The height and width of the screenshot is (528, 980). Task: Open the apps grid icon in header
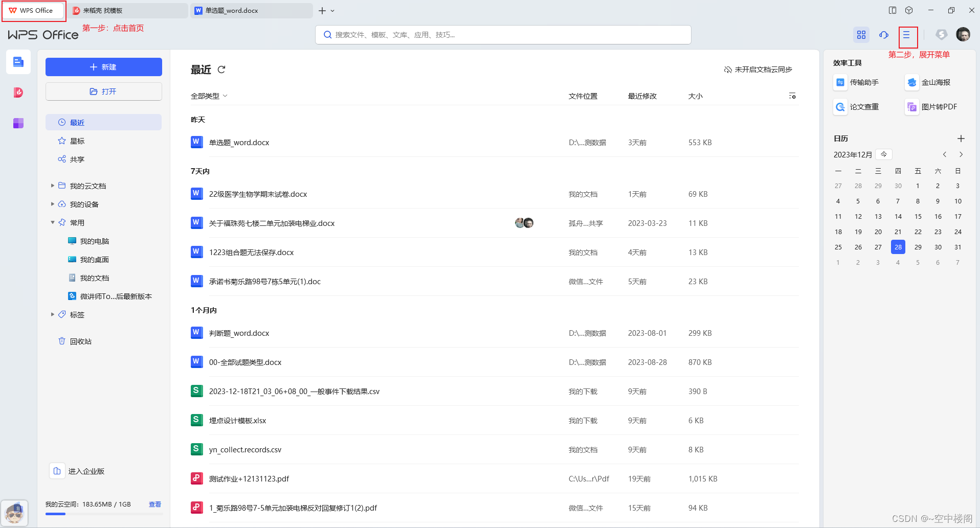(x=861, y=35)
